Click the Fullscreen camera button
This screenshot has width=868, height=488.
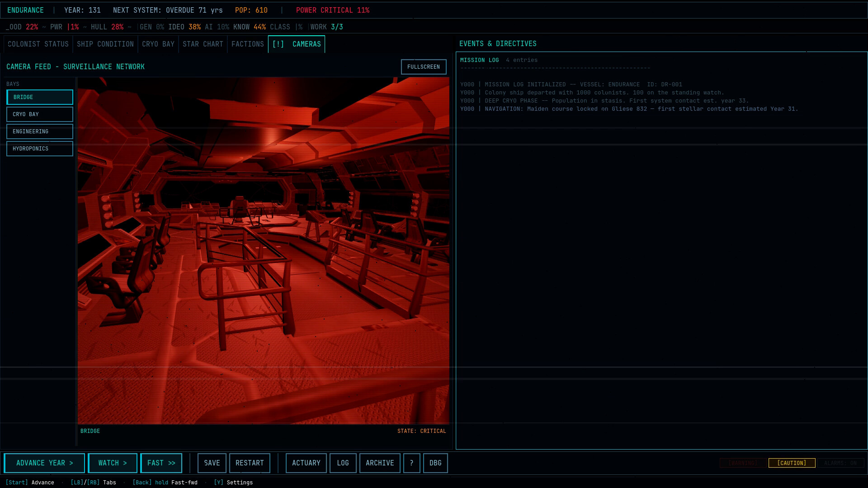coord(424,67)
